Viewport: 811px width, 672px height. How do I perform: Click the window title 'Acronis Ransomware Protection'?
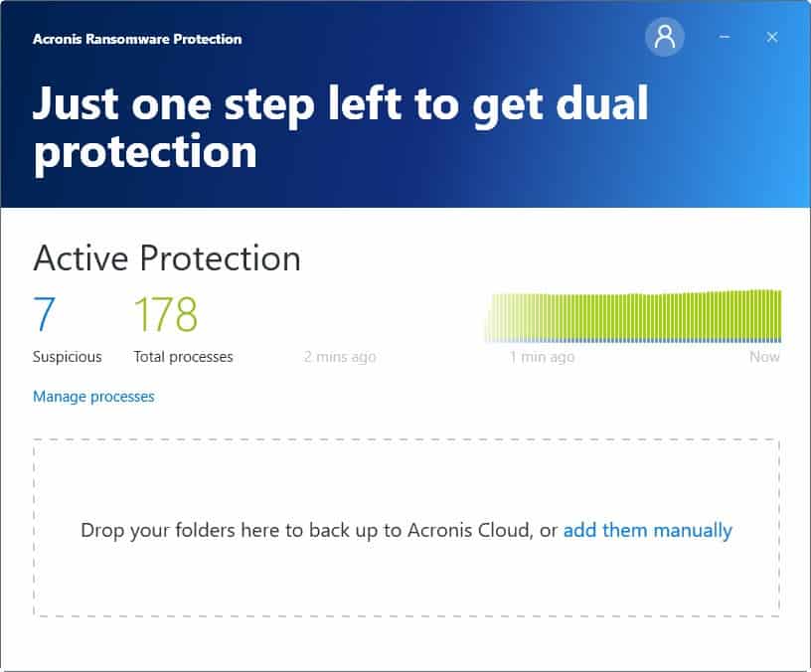point(137,39)
